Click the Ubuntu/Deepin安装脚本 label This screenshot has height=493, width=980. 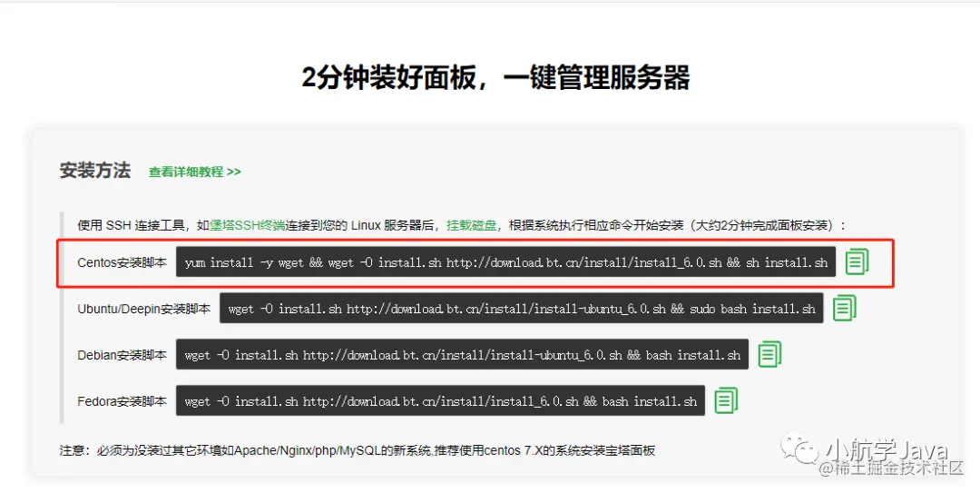(x=143, y=309)
